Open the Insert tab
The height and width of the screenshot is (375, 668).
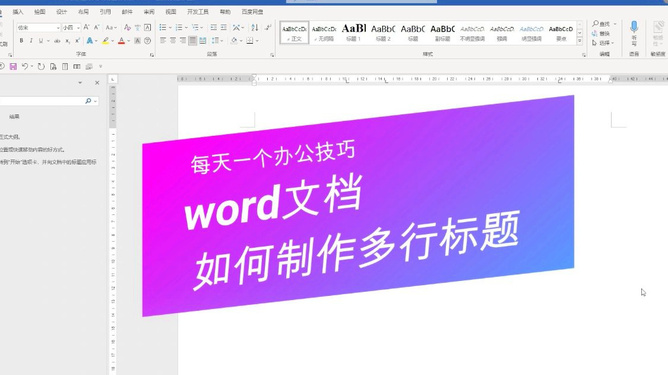point(18,12)
